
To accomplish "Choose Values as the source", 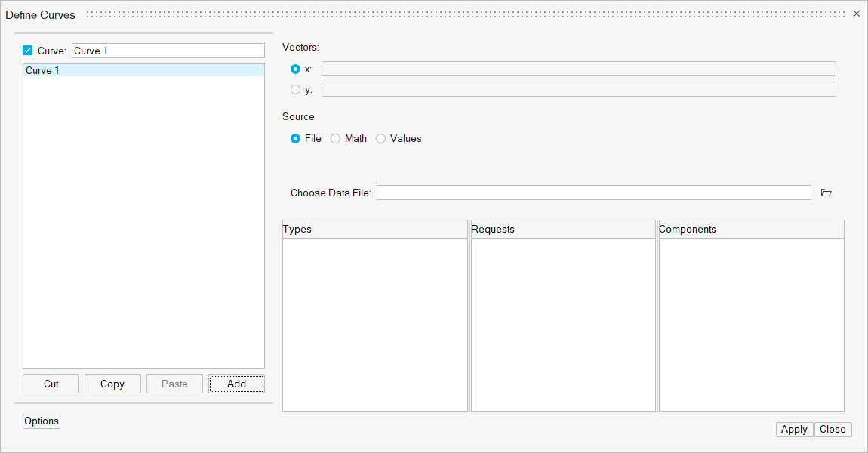I will click(381, 139).
